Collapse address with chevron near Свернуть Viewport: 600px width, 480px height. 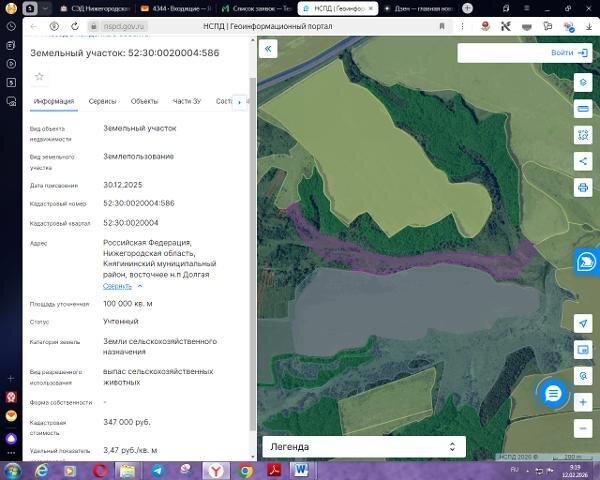(x=140, y=286)
